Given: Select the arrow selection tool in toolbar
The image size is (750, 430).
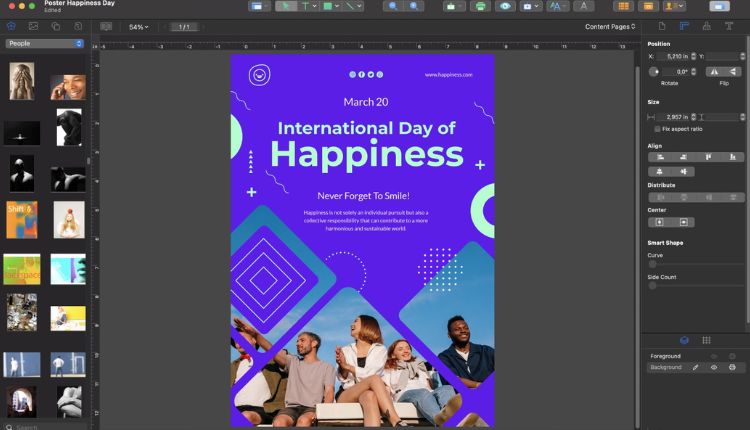Looking at the screenshot, I should click(287, 6).
